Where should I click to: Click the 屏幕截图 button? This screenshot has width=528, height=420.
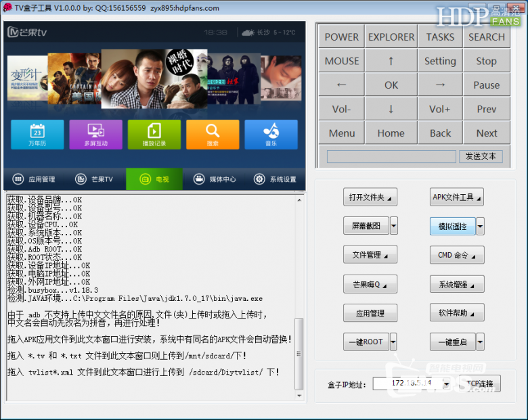(366, 226)
